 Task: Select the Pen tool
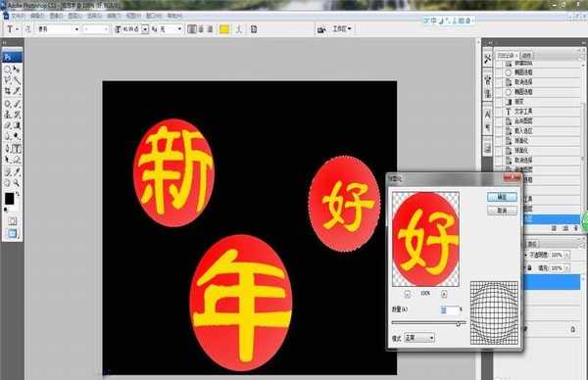(x=8, y=149)
